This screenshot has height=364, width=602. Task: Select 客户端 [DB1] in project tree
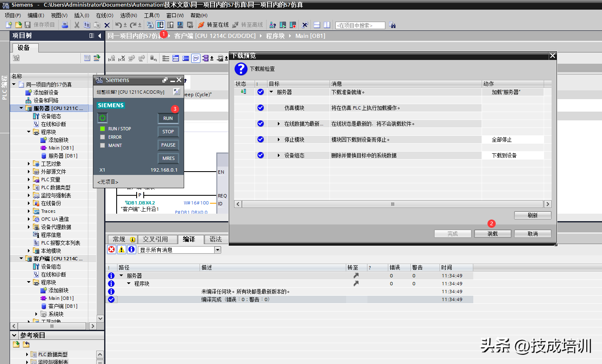coord(63,306)
